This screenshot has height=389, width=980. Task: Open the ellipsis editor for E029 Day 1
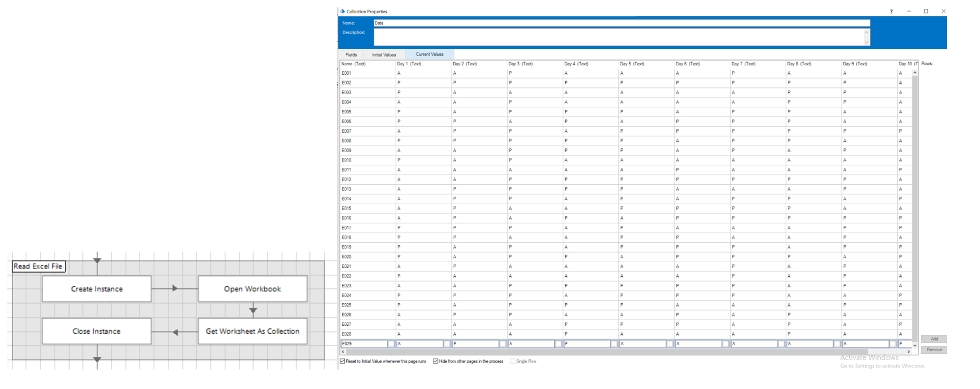tap(447, 344)
